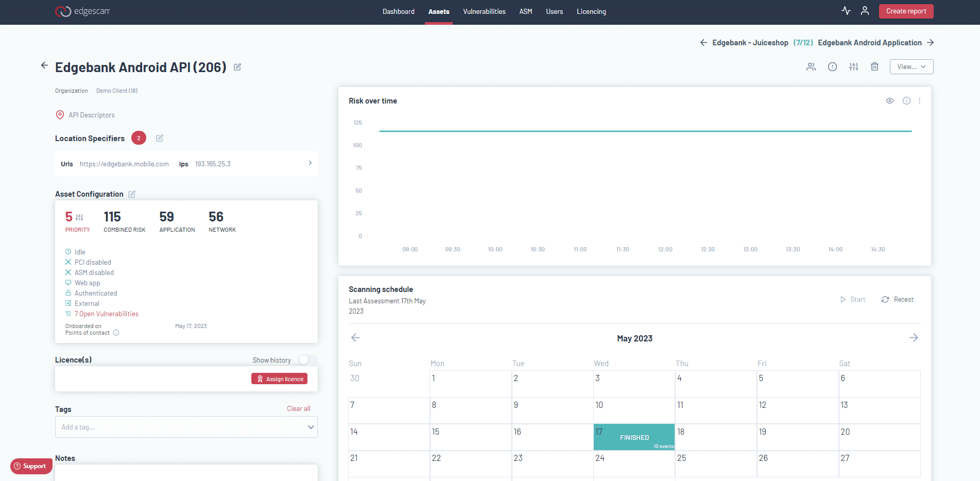Open the ASM tab
Screen dimensions: 980x481
click(526, 11)
